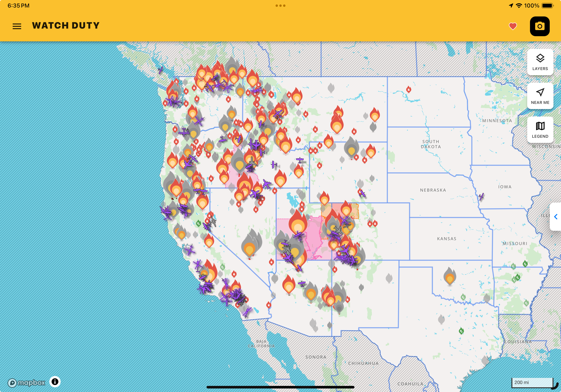Tap the Nebraska state label
Viewport: 561px width, 392px height.
433,190
